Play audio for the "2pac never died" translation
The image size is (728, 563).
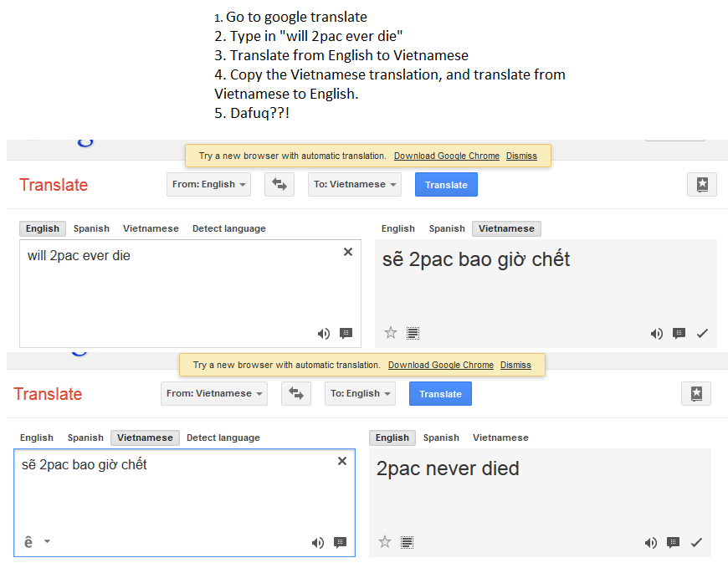point(651,543)
